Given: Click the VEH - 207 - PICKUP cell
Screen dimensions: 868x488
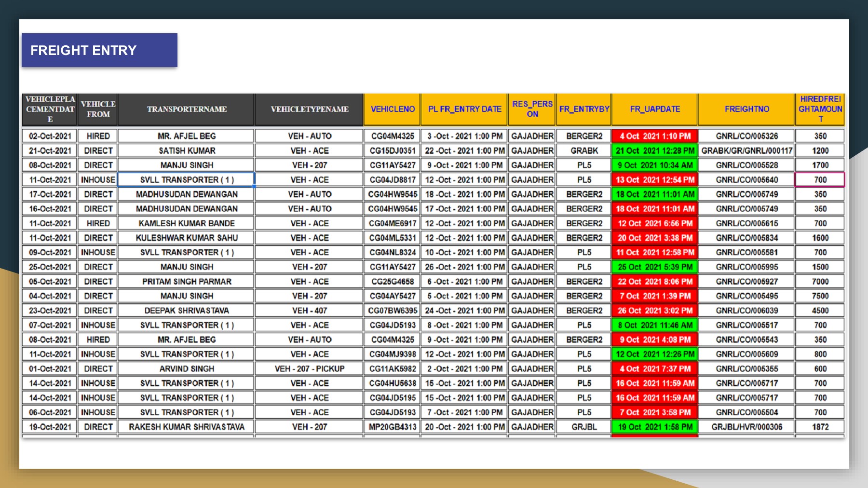Looking at the screenshot, I should tap(309, 368).
